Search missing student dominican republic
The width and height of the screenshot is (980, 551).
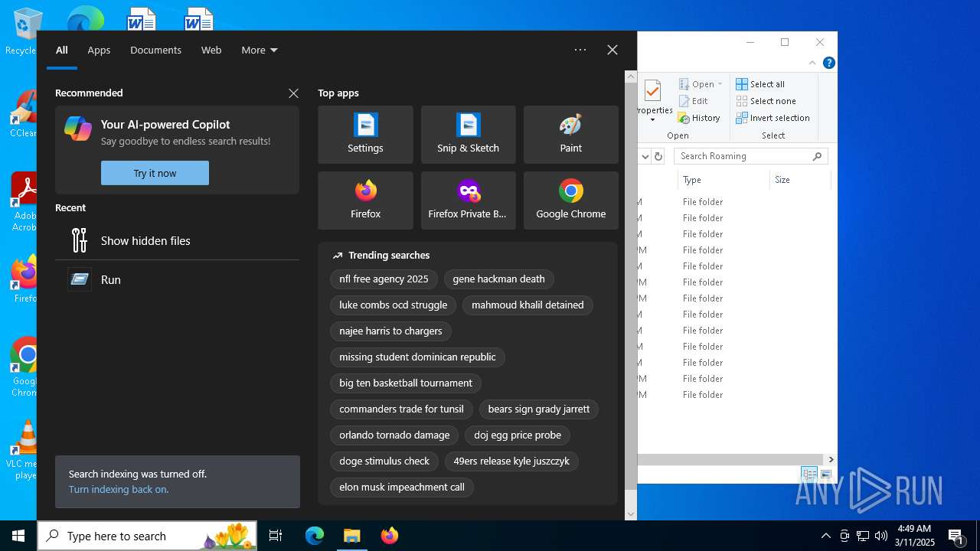click(x=417, y=357)
